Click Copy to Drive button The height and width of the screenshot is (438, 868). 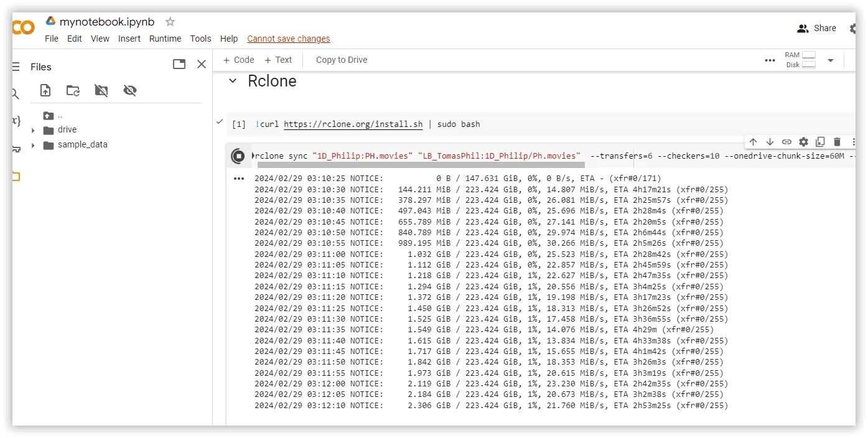point(342,60)
